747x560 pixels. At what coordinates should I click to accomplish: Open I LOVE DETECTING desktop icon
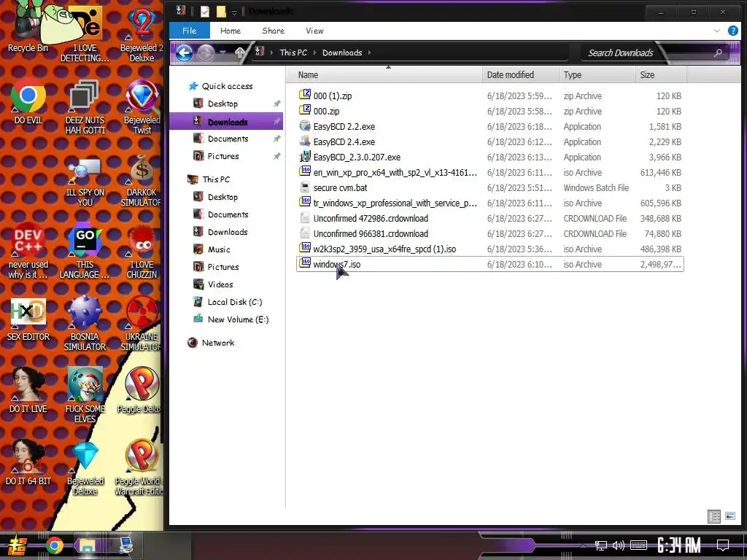(x=85, y=34)
